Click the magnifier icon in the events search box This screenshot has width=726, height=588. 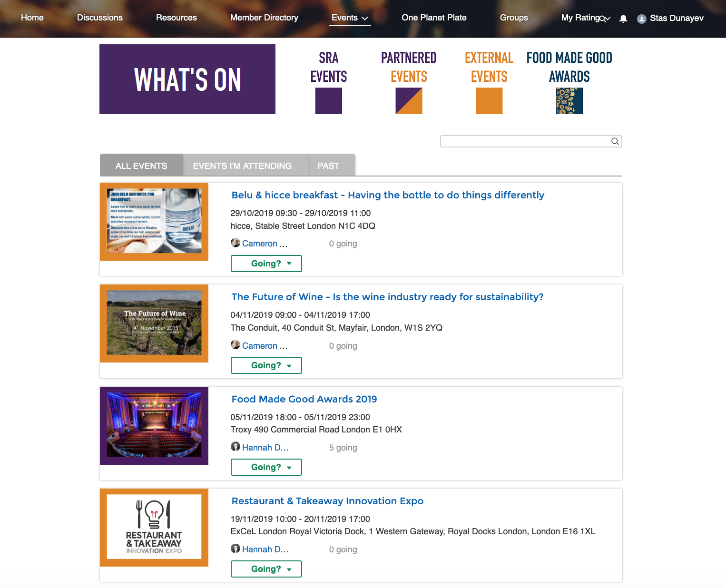pos(615,141)
